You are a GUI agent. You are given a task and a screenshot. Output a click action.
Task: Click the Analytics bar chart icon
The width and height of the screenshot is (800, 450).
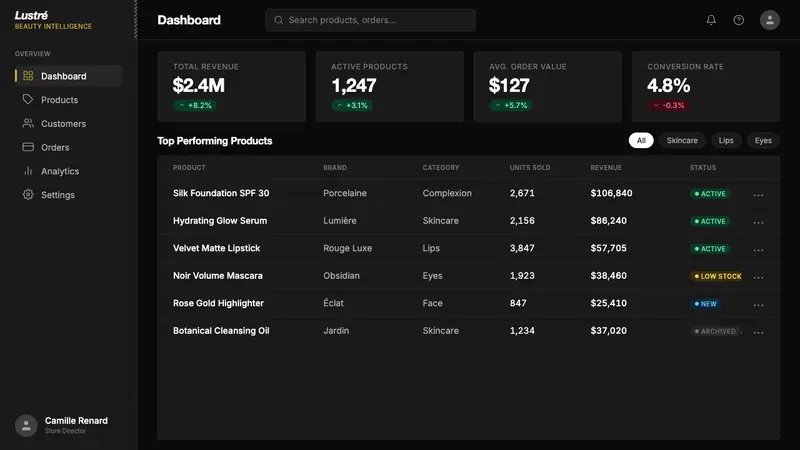(x=28, y=171)
